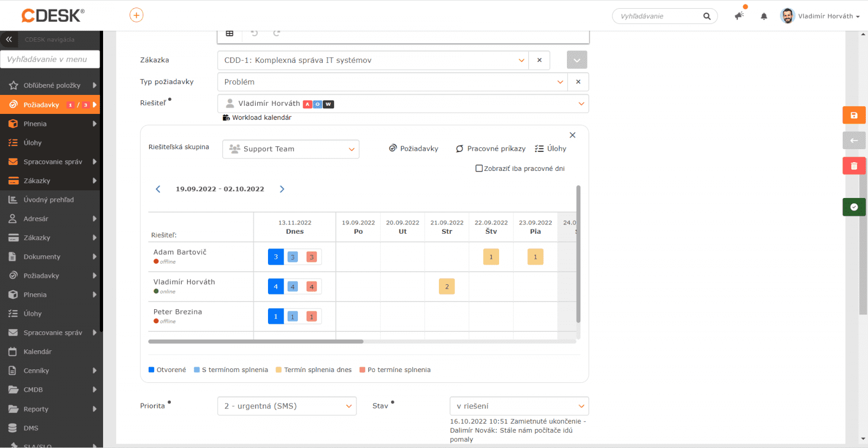Click the red trash delete button
The height and width of the screenshot is (448, 868).
(854, 166)
